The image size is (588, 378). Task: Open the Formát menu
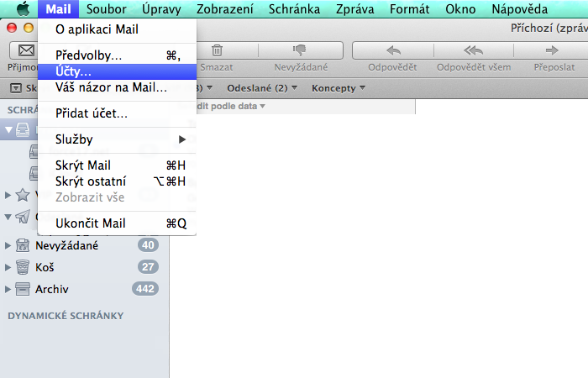tap(410, 9)
